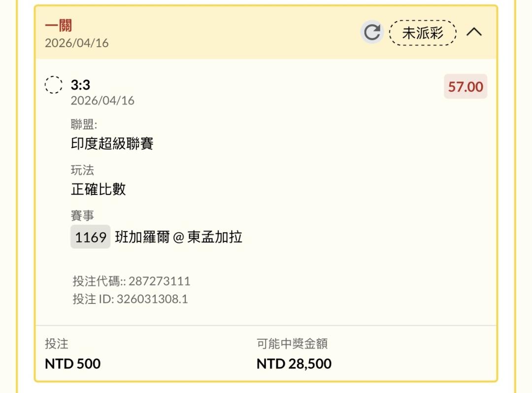Click the bet ID 326031308.1
Image resolution: width=532 pixels, height=393 pixels.
(152, 299)
